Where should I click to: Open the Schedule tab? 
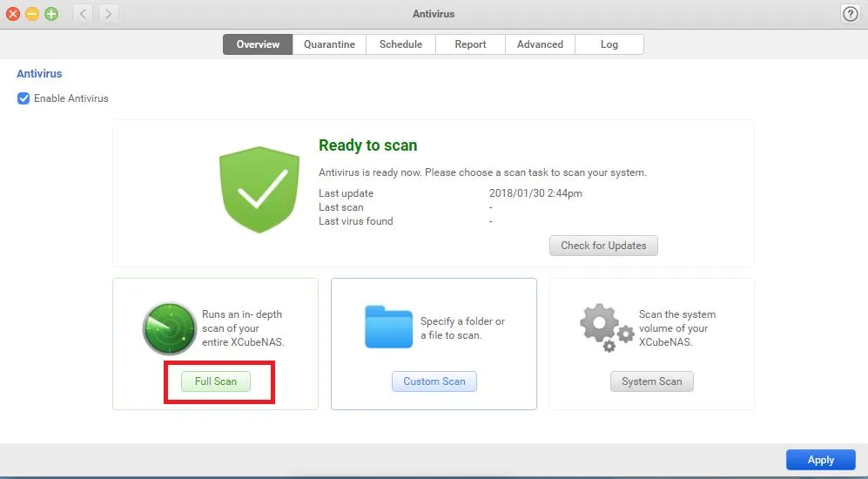400,44
